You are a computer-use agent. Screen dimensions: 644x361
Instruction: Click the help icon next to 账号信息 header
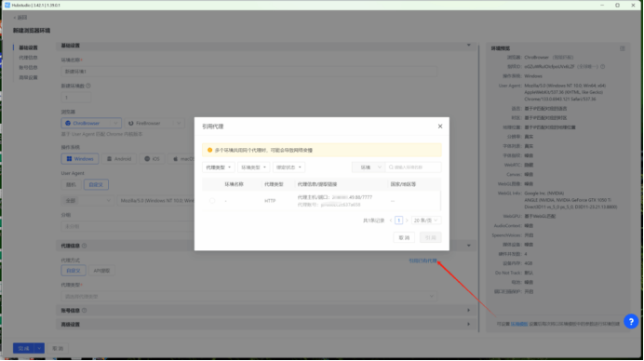84,311
